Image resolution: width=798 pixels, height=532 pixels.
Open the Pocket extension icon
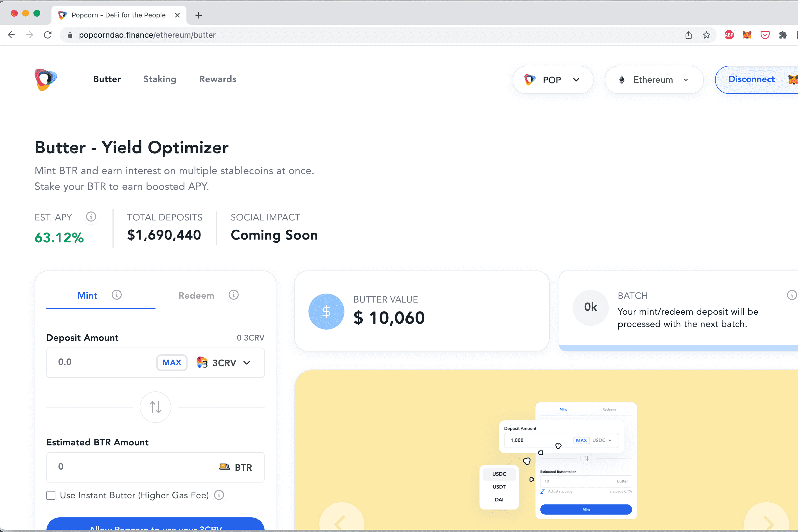tap(765, 35)
